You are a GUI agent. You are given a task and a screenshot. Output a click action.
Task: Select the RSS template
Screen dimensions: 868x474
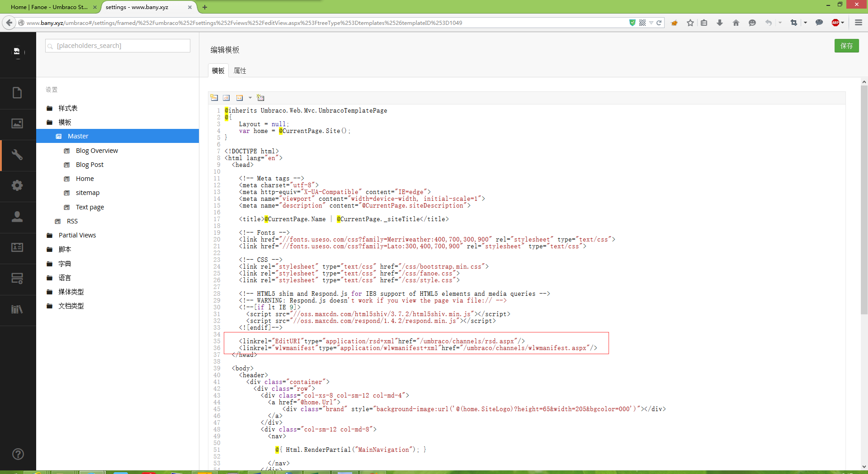click(72, 221)
